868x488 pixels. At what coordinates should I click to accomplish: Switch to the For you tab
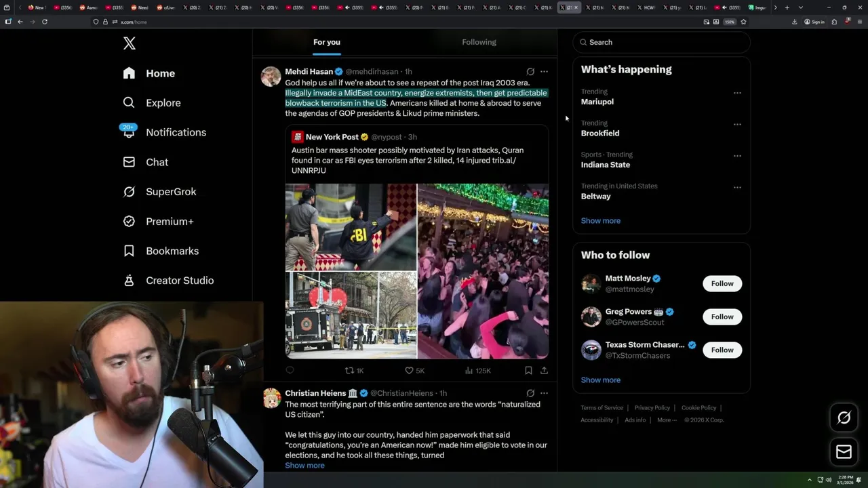327,42
